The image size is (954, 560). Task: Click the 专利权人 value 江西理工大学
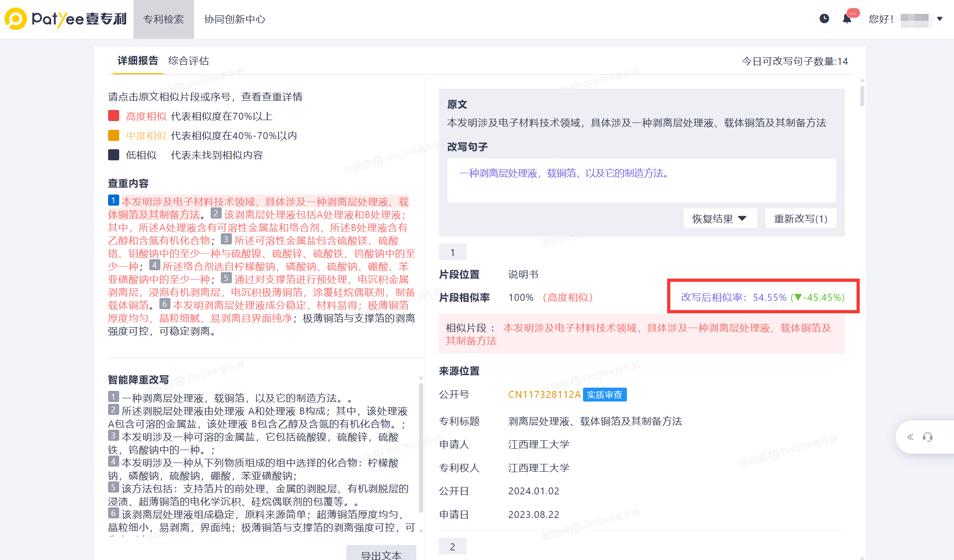[x=539, y=468]
